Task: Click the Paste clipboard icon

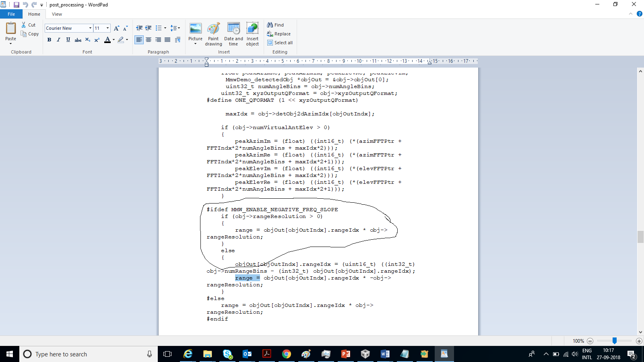Action: point(11,28)
